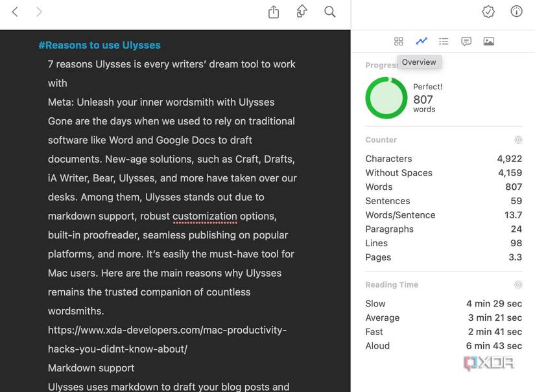Click the Perfect! goal status label
This screenshot has width=535, height=392.
[427, 87]
